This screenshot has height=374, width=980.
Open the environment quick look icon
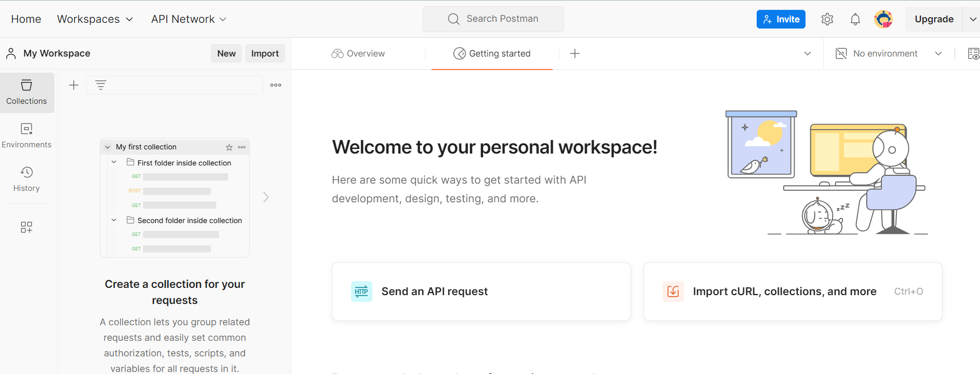973,53
